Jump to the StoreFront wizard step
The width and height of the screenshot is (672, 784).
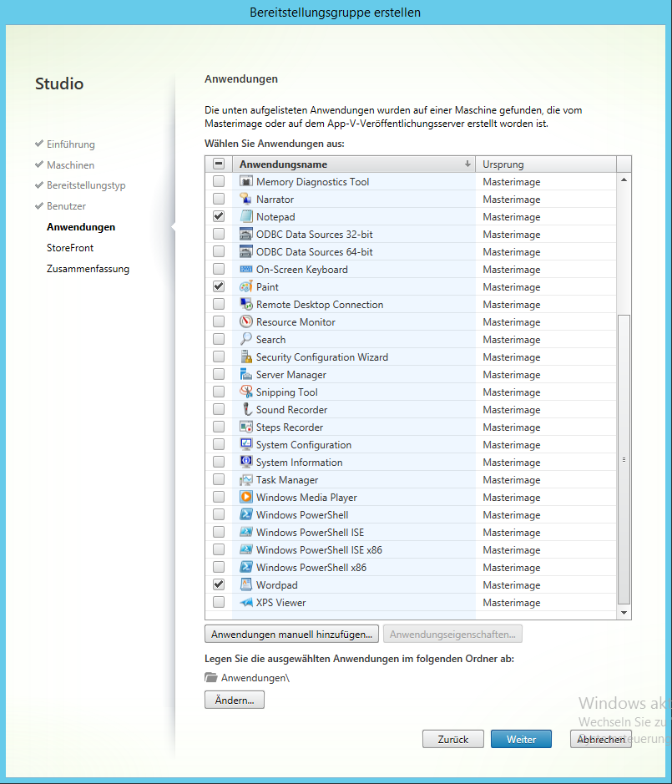point(70,247)
